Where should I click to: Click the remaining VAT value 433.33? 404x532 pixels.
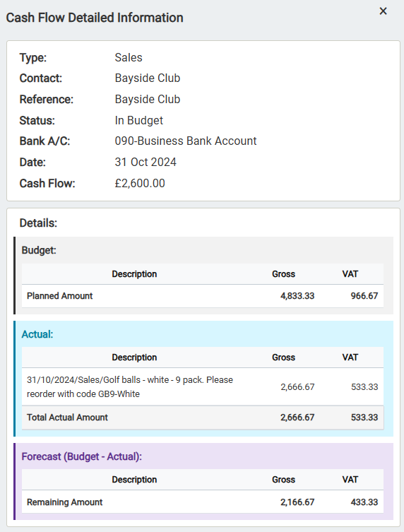click(364, 502)
